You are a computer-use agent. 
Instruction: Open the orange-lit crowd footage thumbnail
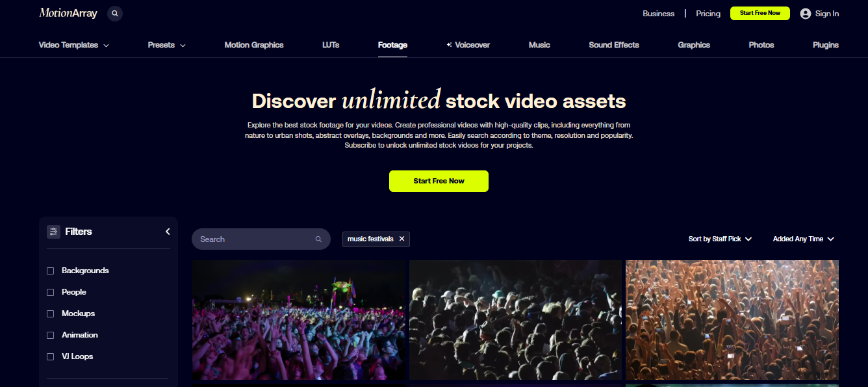pyautogui.click(x=732, y=320)
